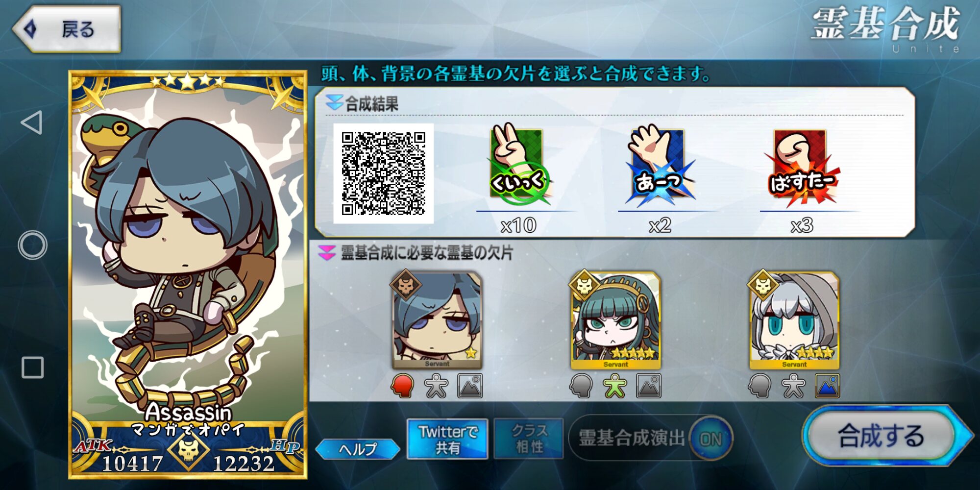Image resolution: width=980 pixels, height=490 pixels.
Task: Select blue background icon under third servant
Action: (828, 386)
